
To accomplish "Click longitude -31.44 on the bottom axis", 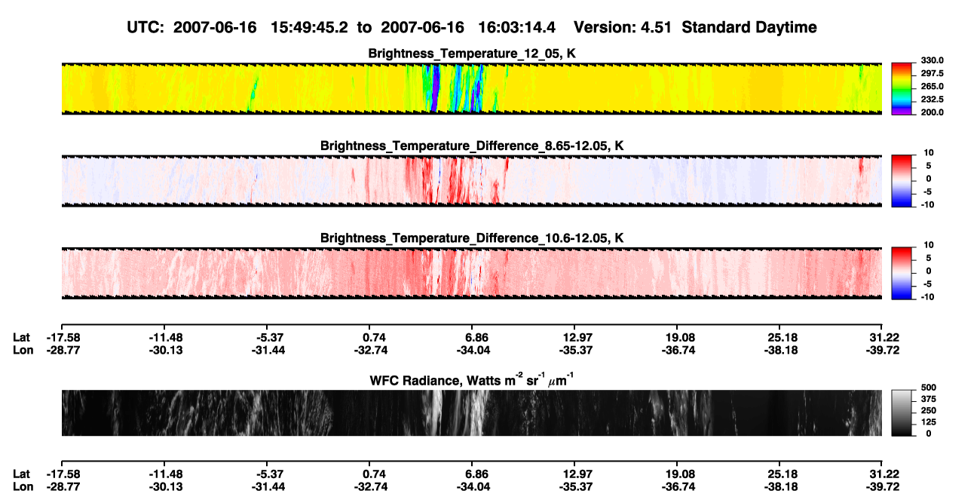I will click(267, 486).
